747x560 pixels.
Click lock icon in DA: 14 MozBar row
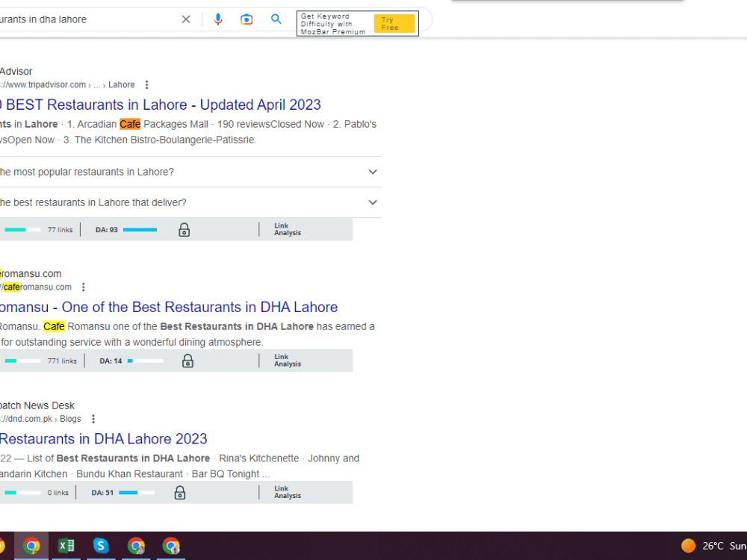[187, 361]
